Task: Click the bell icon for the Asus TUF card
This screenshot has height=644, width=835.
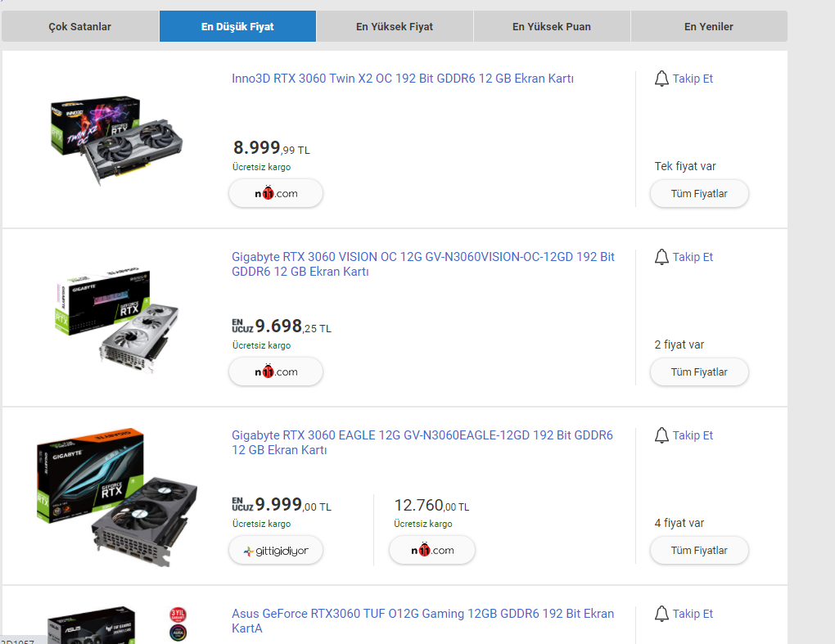Action: (x=661, y=614)
